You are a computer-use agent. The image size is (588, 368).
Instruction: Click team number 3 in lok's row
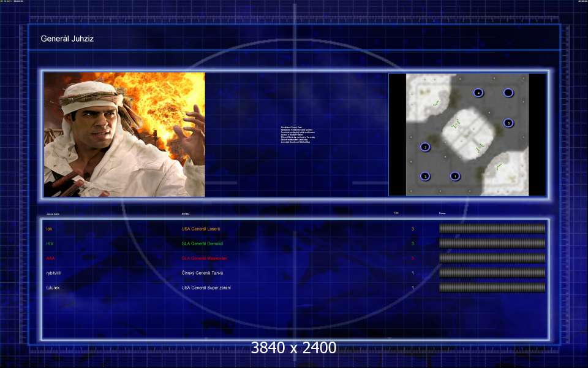coord(412,229)
